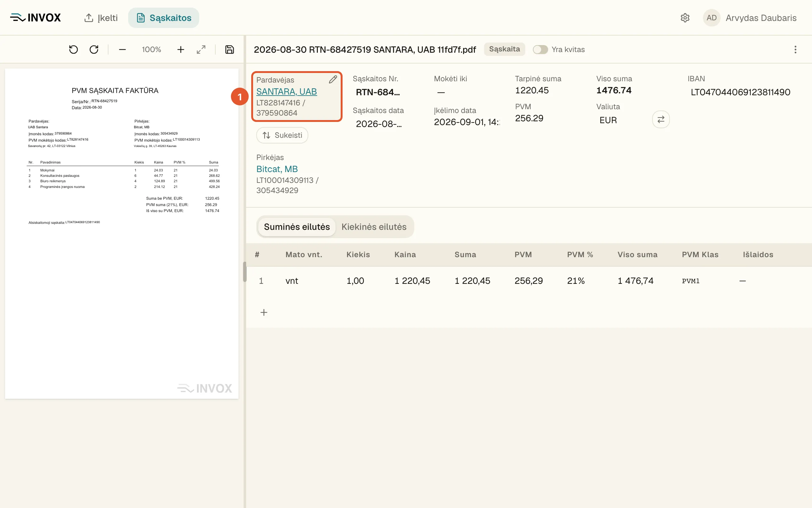Click the Viso suma cell 1 476,74
This screenshot has width=812, height=508.
point(636,281)
